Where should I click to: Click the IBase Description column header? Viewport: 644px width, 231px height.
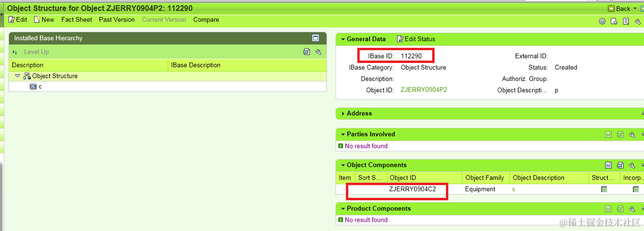247,65
